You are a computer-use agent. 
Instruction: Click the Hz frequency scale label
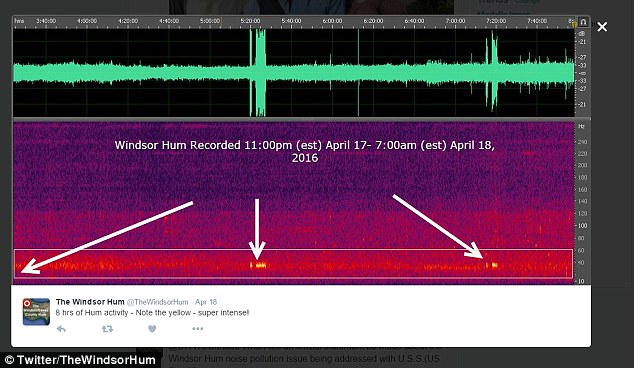pyautogui.click(x=581, y=126)
